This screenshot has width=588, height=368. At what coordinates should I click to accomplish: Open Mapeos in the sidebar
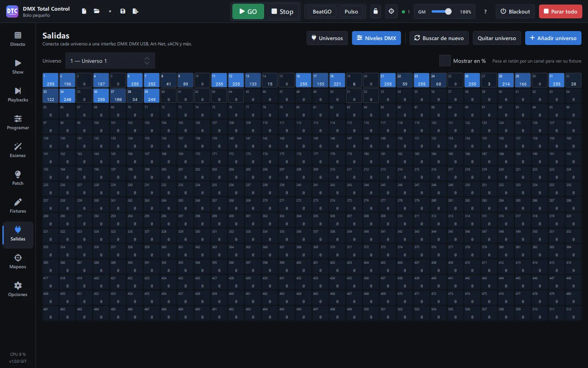18,262
